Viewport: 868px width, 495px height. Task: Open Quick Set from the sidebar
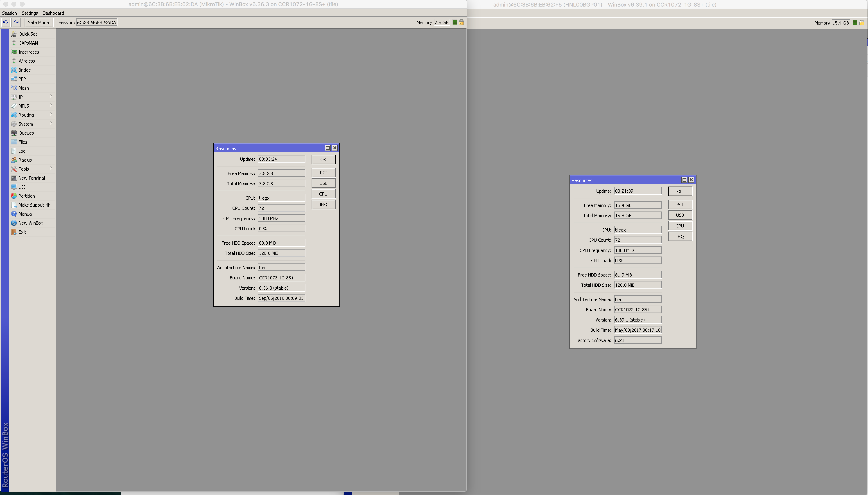click(x=28, y=34)
